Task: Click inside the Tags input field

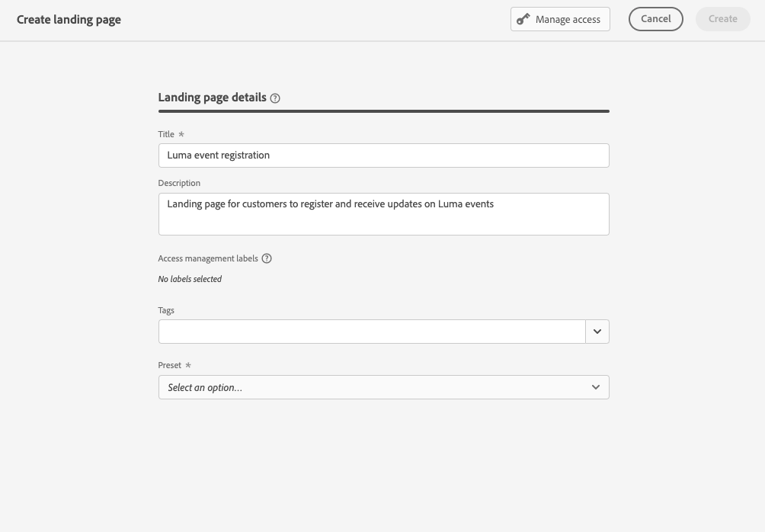Action: (x=372, y=332)
